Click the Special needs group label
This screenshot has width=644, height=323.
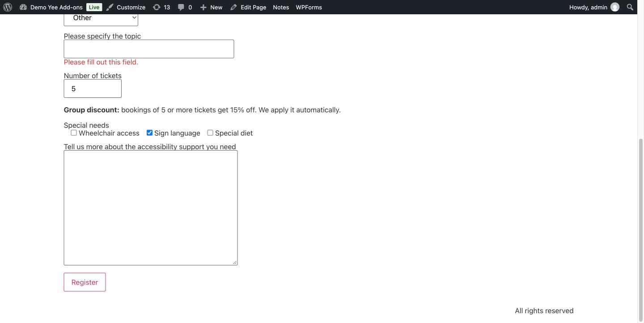(x=86, y=126)
